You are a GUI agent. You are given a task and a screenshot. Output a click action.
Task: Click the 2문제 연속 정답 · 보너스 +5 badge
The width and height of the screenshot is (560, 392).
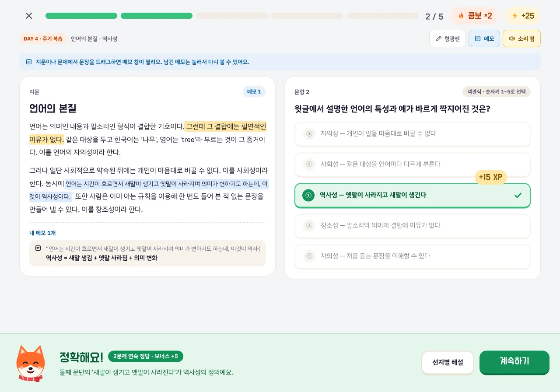(x=146, y=356)
